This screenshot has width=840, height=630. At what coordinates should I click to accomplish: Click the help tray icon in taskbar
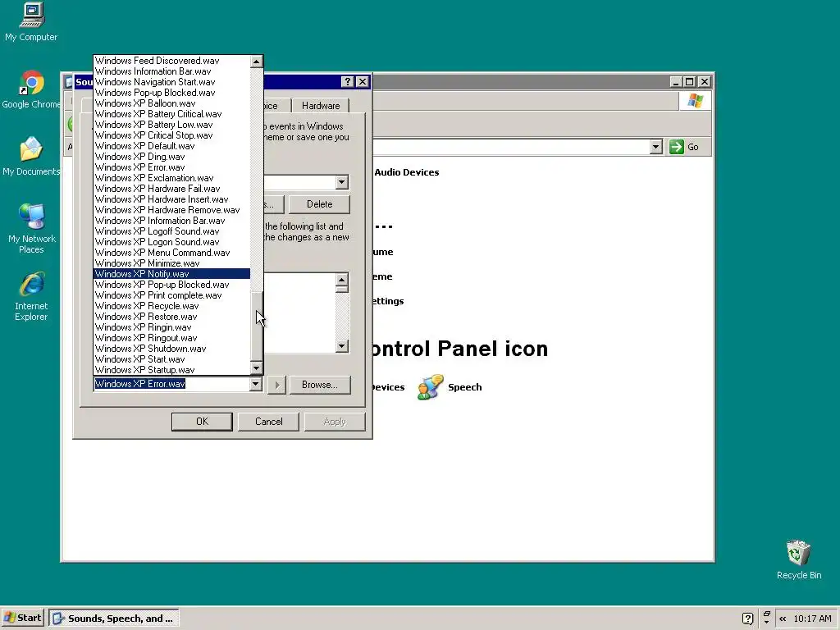748,619
